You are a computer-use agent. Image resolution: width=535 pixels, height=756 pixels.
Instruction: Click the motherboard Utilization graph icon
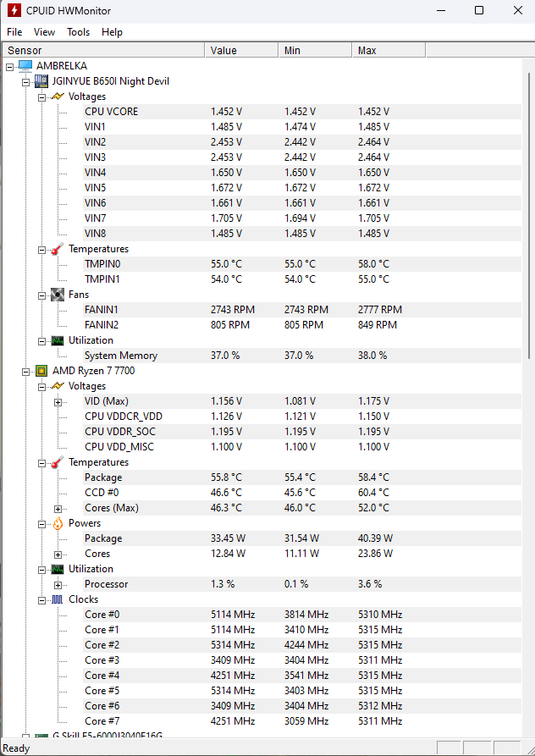pos(58,340)
